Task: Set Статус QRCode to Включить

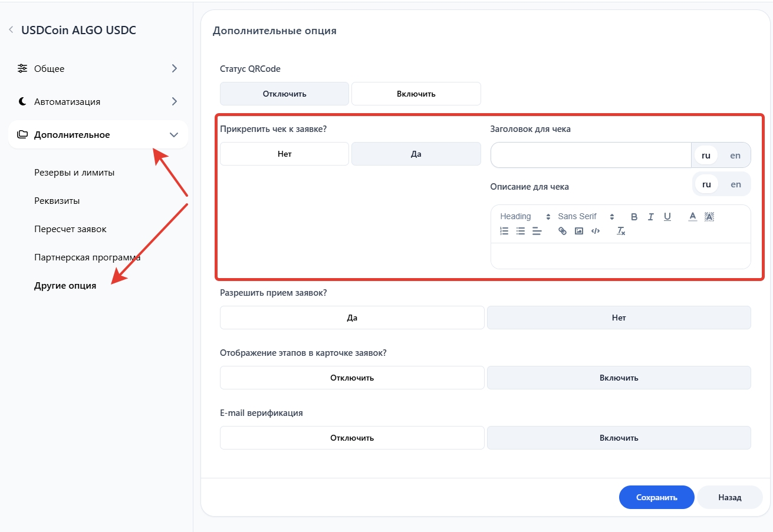Action: [416, 94]
